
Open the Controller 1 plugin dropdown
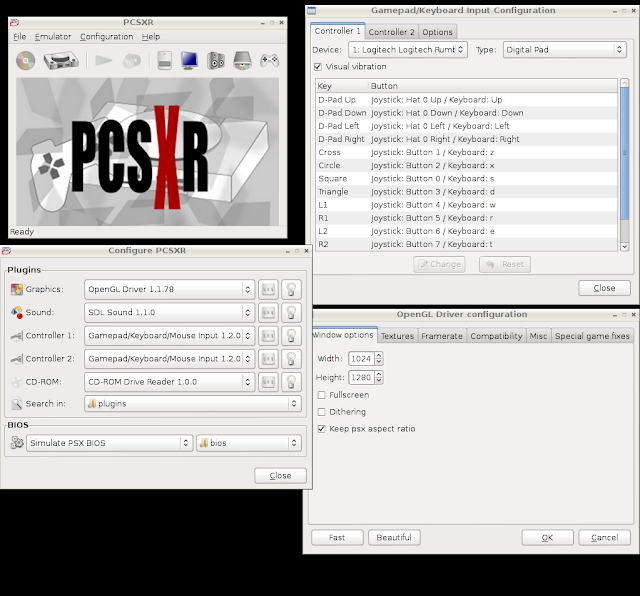169,336
